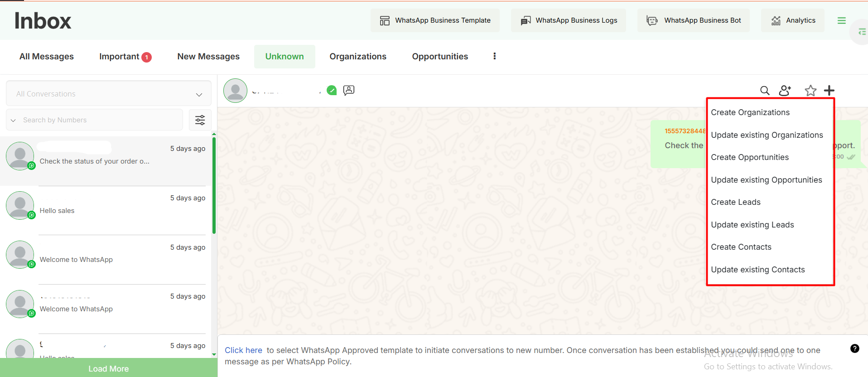Viewport: 868px width, 377px height.
Task: Click the red Important notification badge
Action: point(146,57)
